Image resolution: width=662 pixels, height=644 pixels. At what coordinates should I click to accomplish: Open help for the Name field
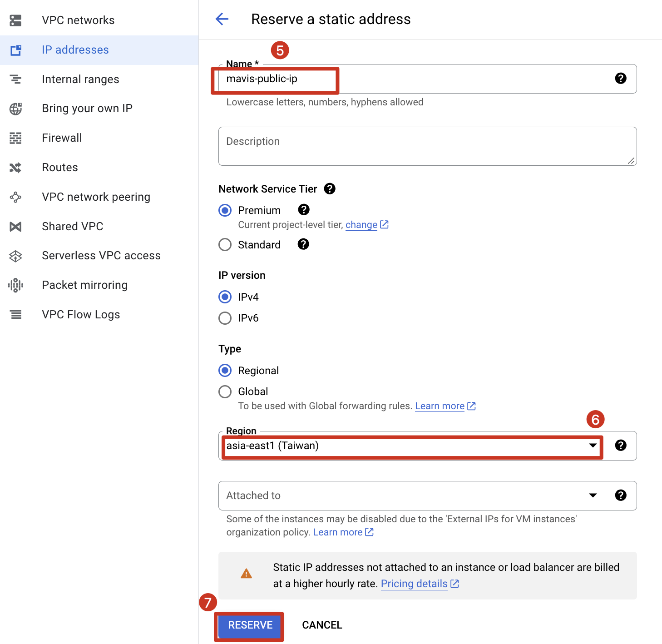(x=620, y=79)
